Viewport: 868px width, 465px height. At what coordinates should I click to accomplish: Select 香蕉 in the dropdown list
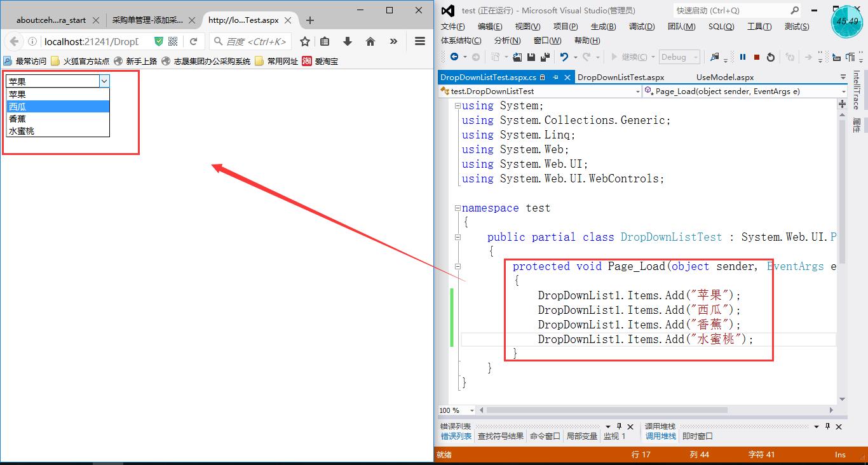[58, 119]
